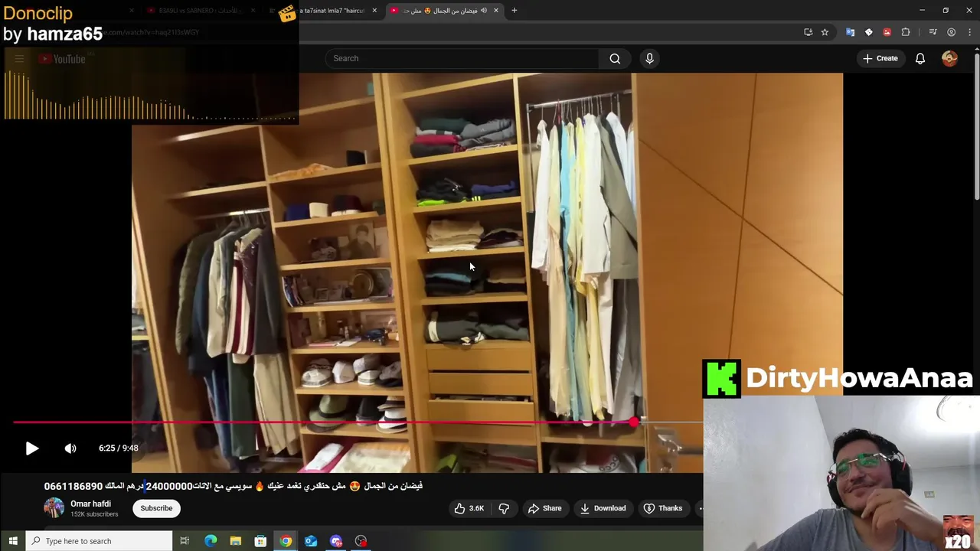Screen dimensions: 980x551
Task: Play the paused YouTube video
Action: pos(32,448)
